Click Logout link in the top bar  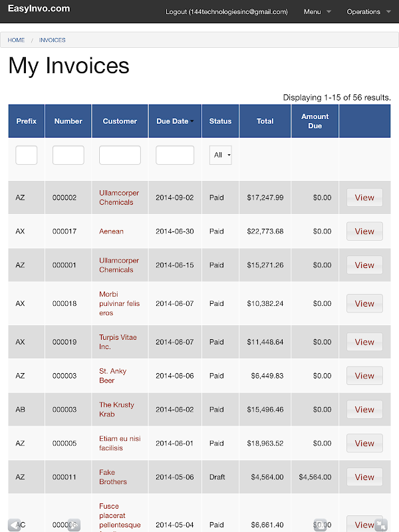pos(226,12)
